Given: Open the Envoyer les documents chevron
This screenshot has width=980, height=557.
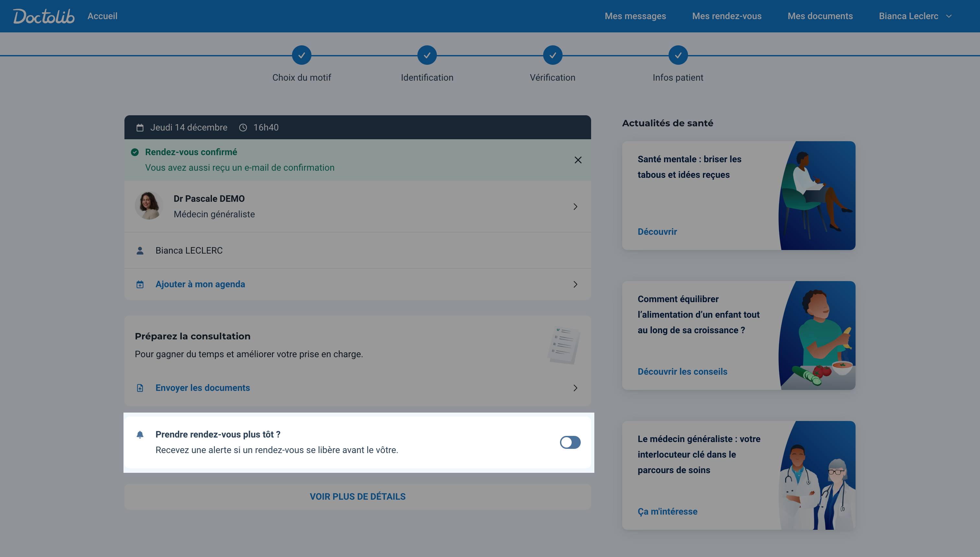Looking at the screenshot, I should pyautogui.click(x=575, y=388).
